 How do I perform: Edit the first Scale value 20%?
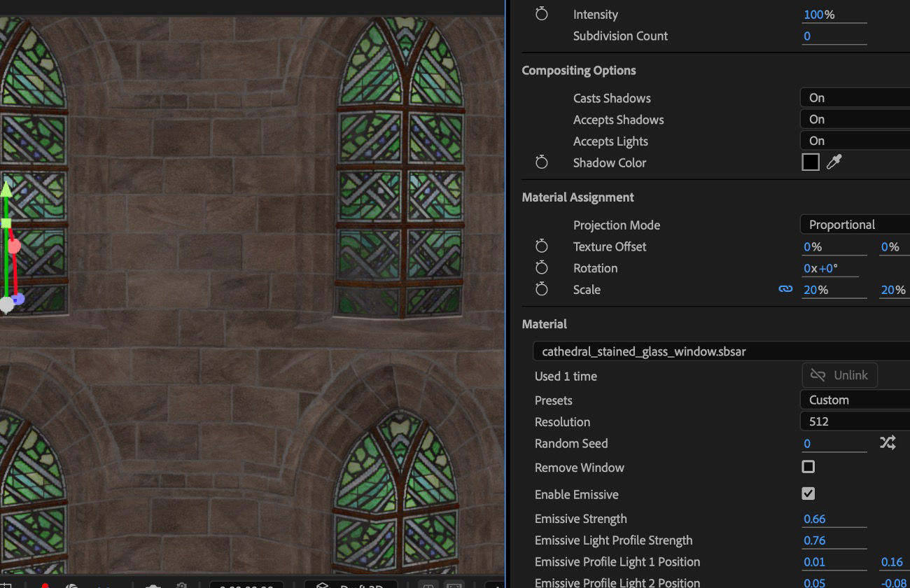point(815,290)
